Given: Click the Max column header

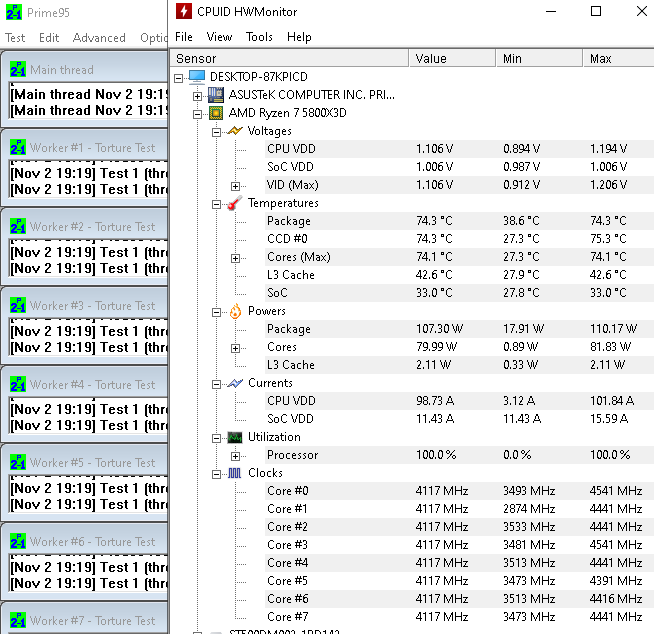Looking at the screenshot, I should click(618, 58).
